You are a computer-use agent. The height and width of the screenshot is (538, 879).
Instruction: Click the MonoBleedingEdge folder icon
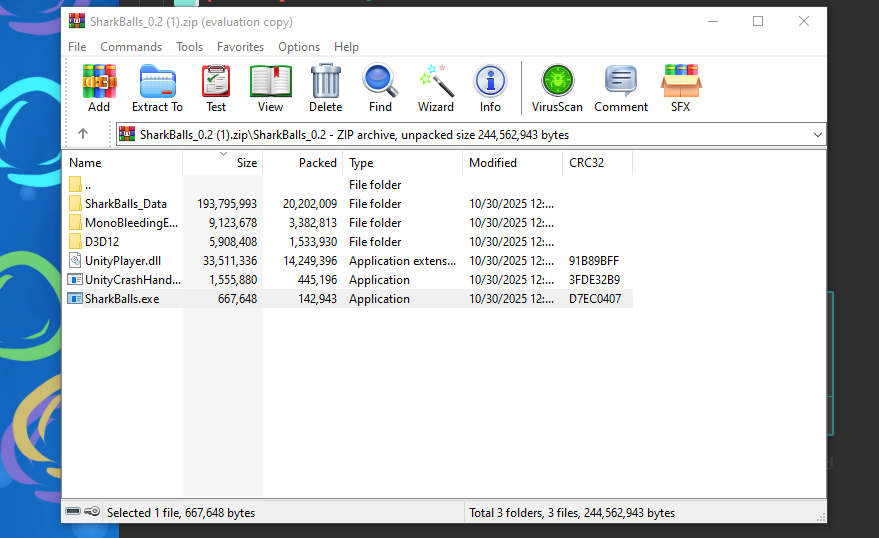click(75, 222)
